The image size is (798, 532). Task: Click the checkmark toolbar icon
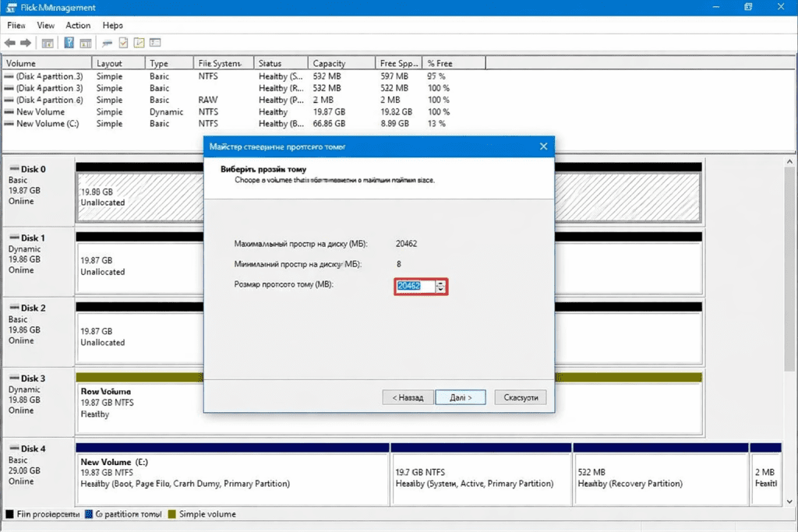[x=124, y=43]
